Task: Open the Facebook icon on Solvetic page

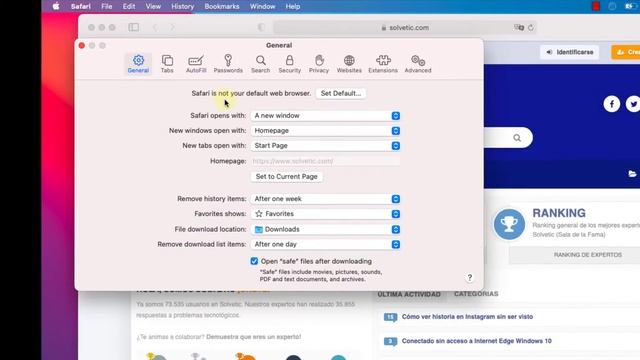Action: (x=611, y=104)
